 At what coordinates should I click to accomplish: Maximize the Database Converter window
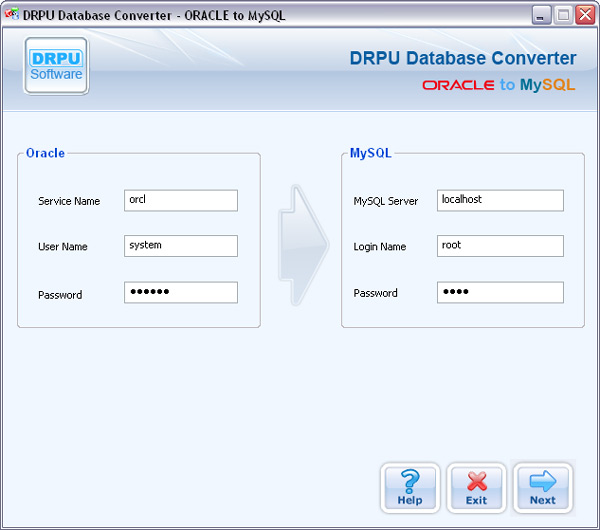pos(563,15)
